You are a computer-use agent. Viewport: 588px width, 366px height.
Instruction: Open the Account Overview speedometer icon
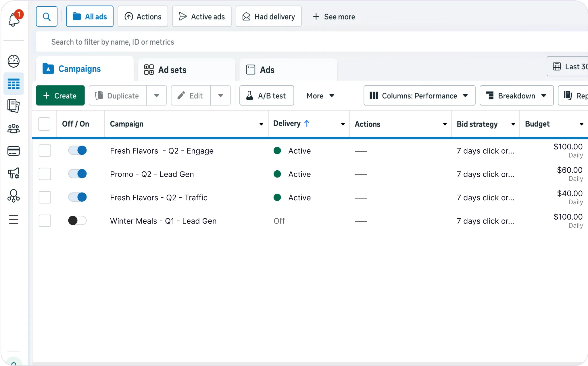tap(14, 61)
